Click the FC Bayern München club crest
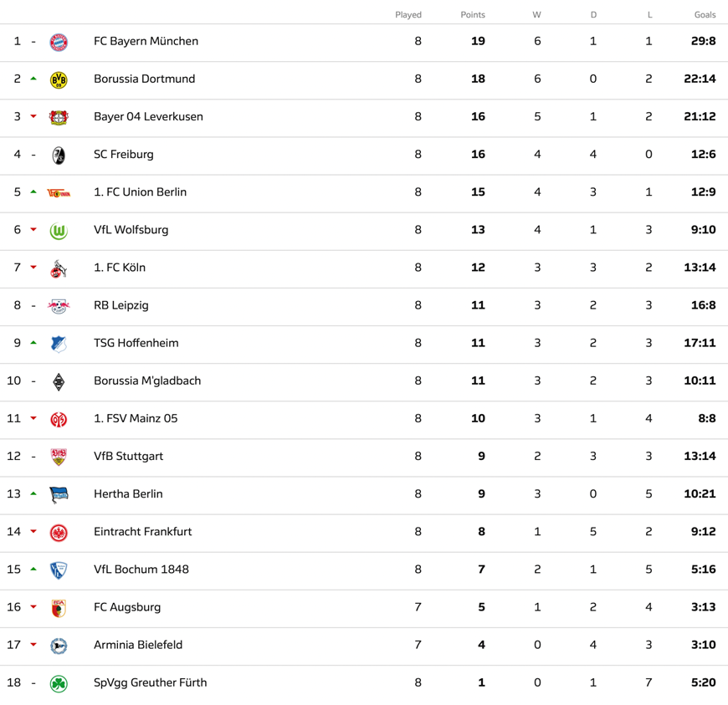This screenshot has width=728, height=705. pyautogui.click(x=59, y=43)
